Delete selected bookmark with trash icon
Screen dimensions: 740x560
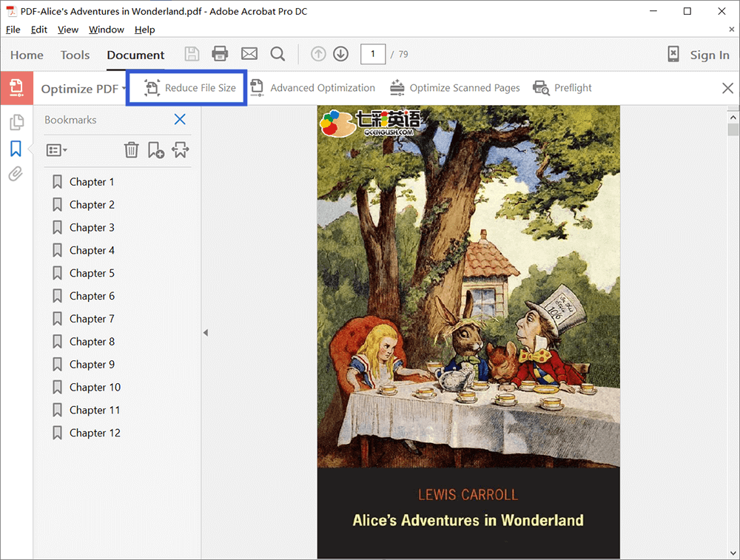click(131, 150)
